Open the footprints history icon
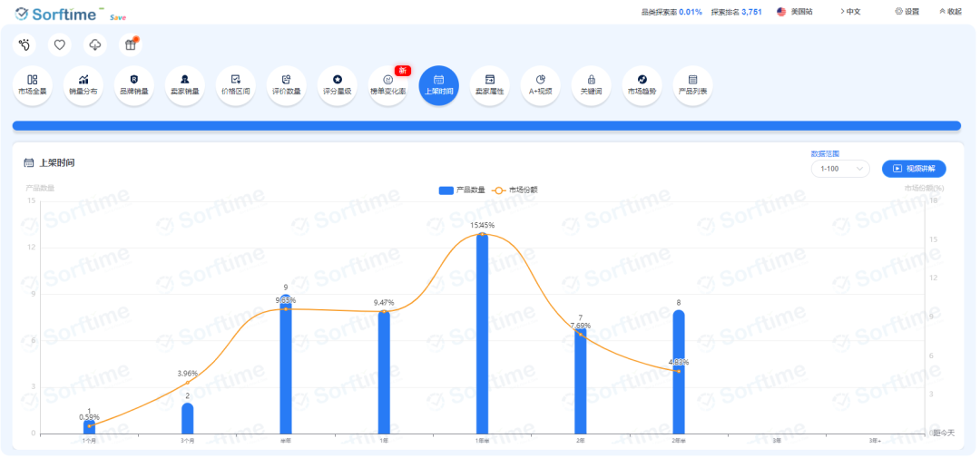The width and height of the screenshot is (980, 458). pos(24,45)
